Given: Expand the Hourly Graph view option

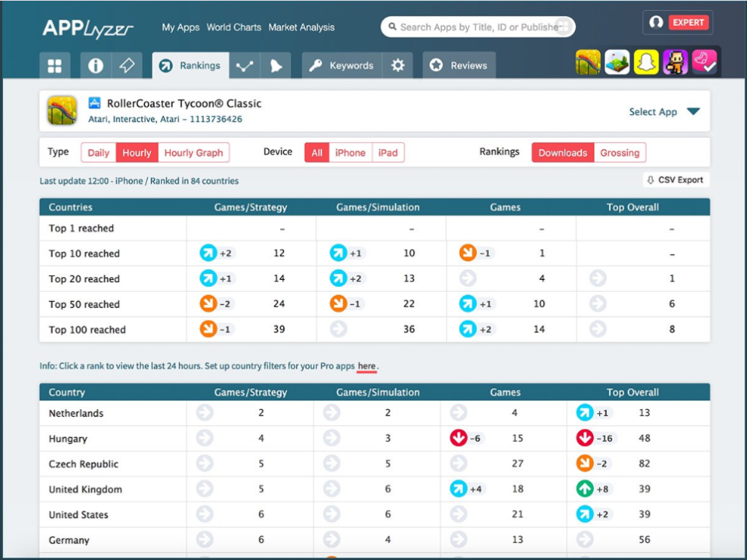Looking at the screenshot, I should [194, 152].
